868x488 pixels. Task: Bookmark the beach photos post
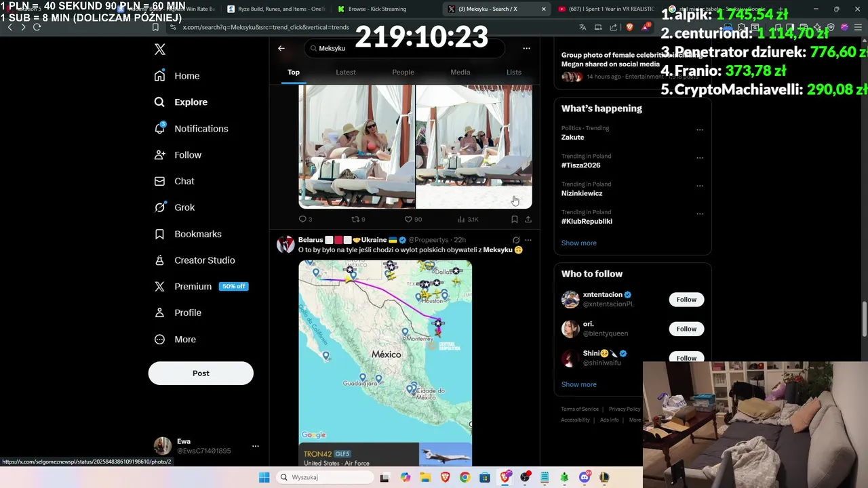click(514, 220)
